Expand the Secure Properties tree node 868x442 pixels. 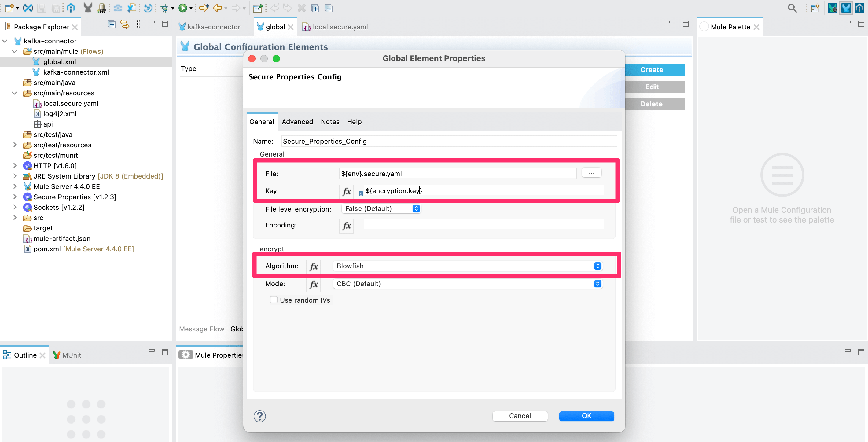click(x=15, y=197)
